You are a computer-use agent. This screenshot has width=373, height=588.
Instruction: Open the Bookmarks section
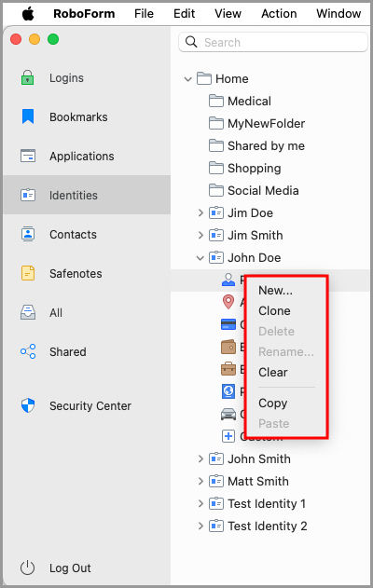click(87, 117)
